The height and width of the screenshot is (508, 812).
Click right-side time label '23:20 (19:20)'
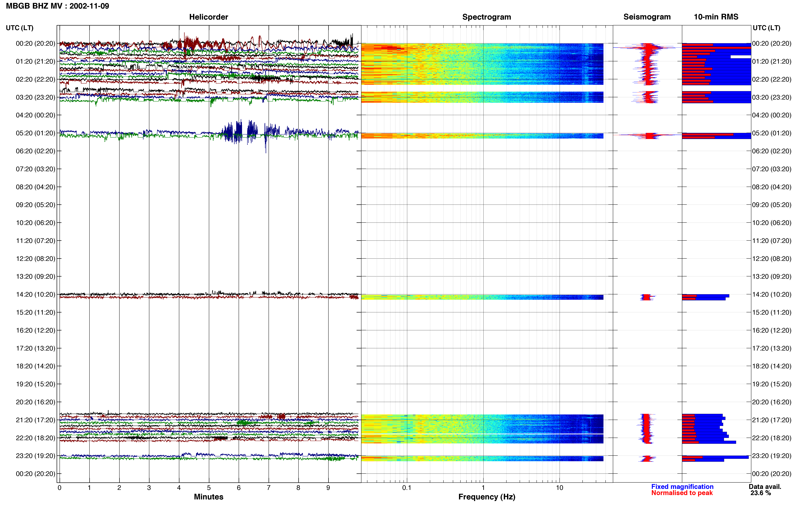772,456
